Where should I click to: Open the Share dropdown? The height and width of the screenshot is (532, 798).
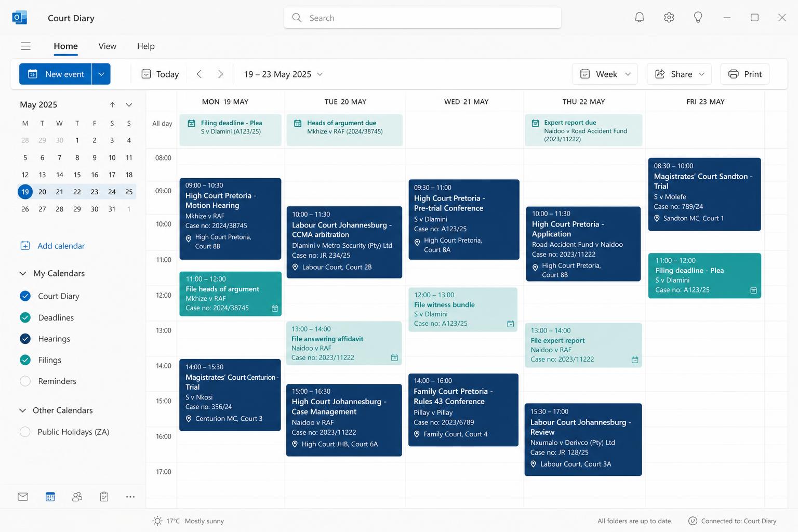(680, 74)
